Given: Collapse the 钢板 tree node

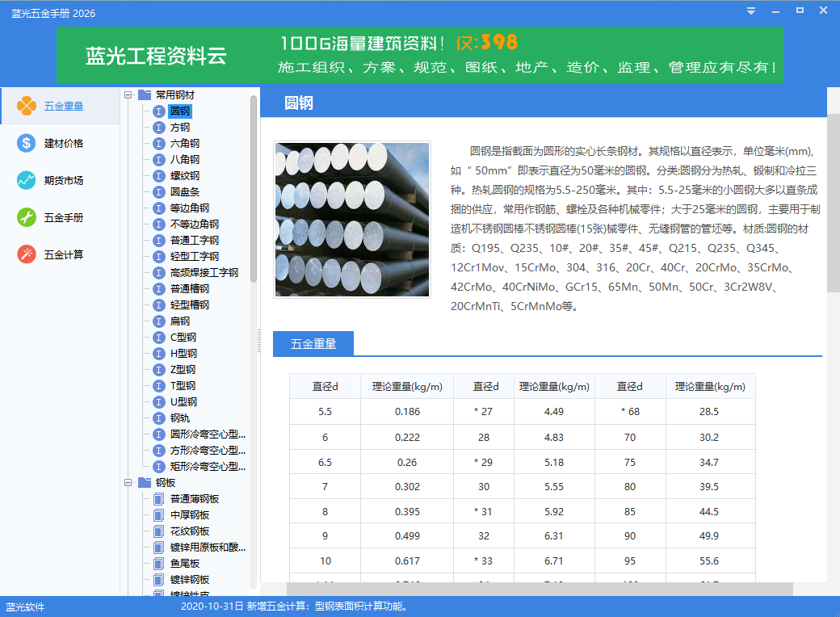Looking at the screenshot, I should (128, 482).
